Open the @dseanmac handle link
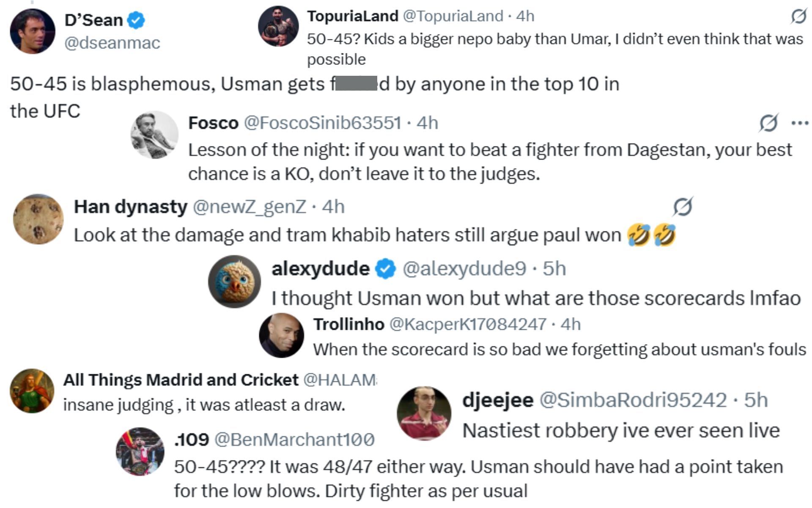The height and width of the screenshot is (508, 812). 112,43
